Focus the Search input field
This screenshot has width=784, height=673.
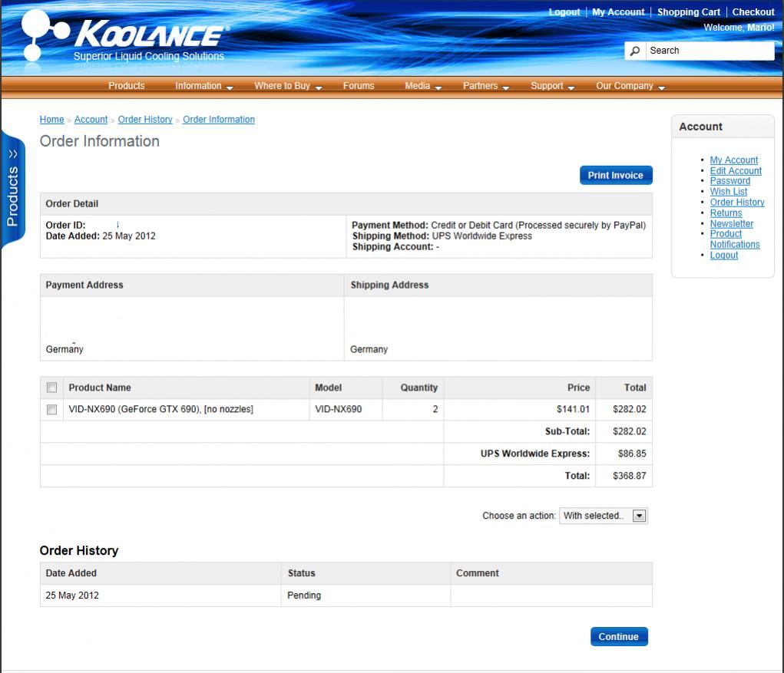click(x=710, y=51)
